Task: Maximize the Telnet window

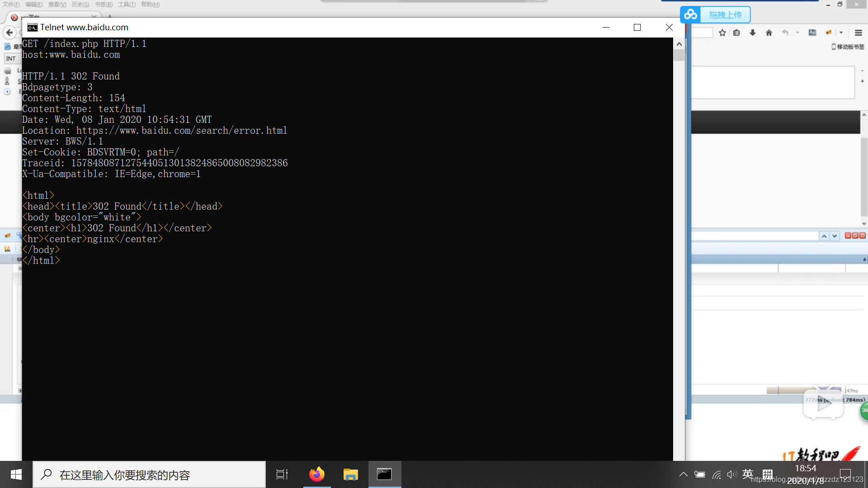Action: coord(637,28)
